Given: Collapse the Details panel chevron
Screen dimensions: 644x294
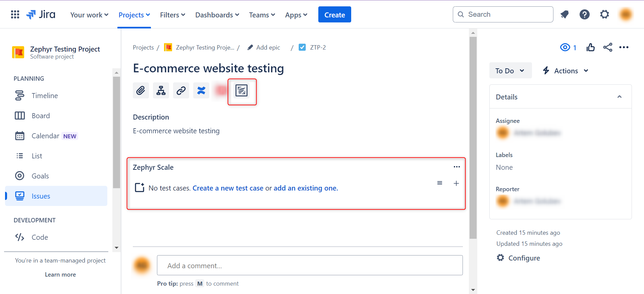Looking at the screenshot, I should 620,97.
